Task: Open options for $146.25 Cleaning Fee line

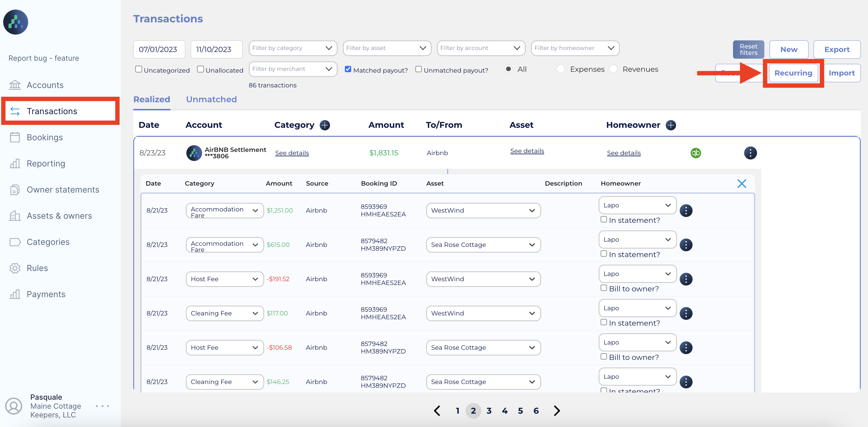Action: [x=686, y=382]
